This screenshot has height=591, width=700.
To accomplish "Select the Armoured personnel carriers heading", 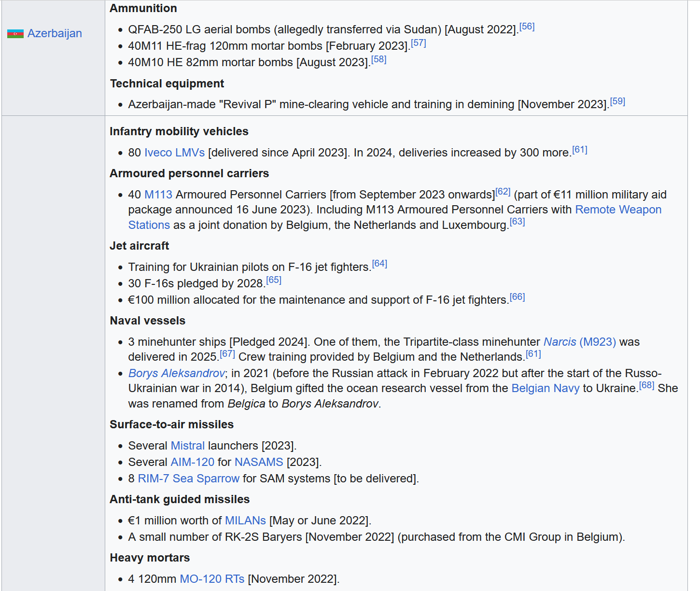I will point(189,173).
